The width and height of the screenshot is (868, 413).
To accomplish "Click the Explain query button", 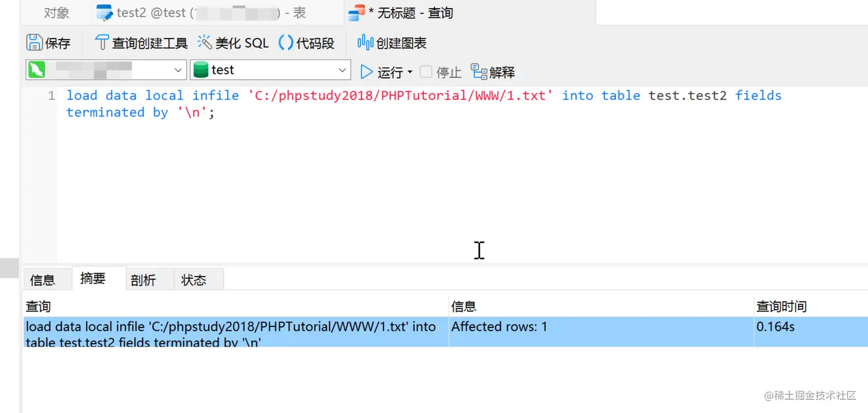I will pos(493,72).
